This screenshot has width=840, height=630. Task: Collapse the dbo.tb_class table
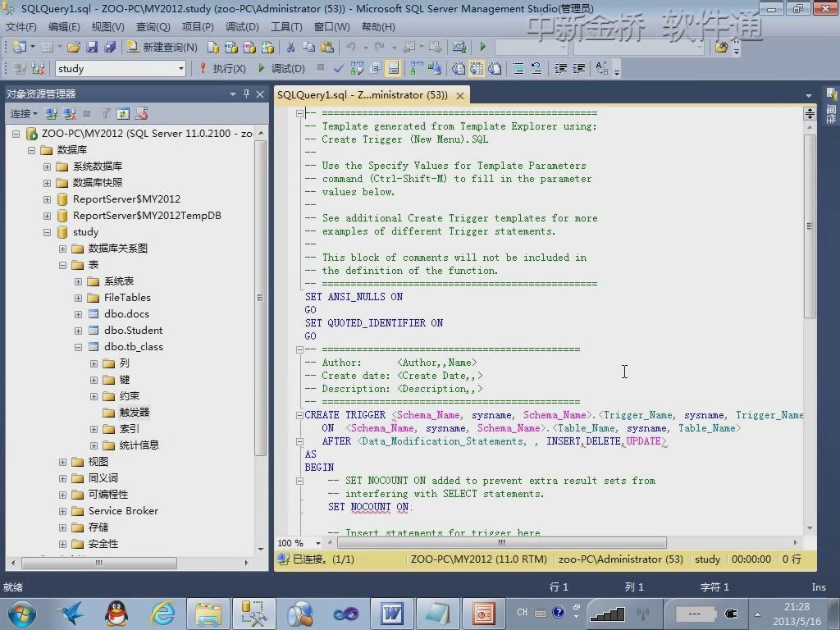78,347
